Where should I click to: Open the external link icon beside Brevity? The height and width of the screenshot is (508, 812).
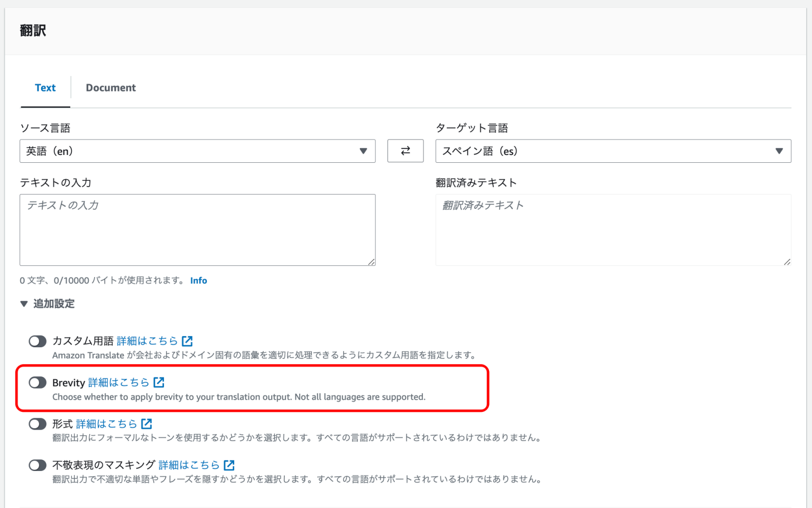[x=159, y=382]
